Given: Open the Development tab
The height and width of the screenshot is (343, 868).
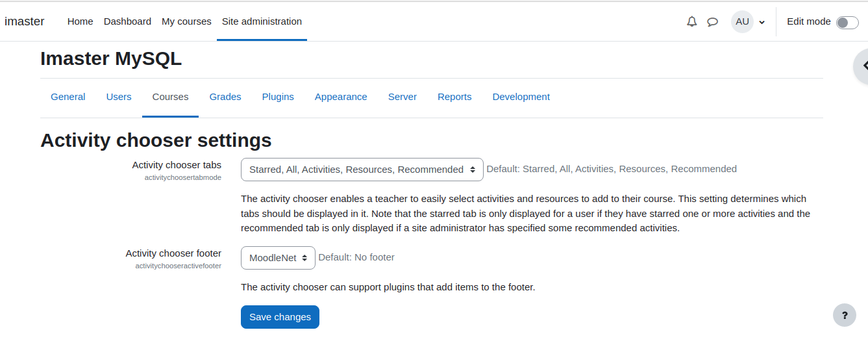Looking at the screenshot, I should click(521, 97).
